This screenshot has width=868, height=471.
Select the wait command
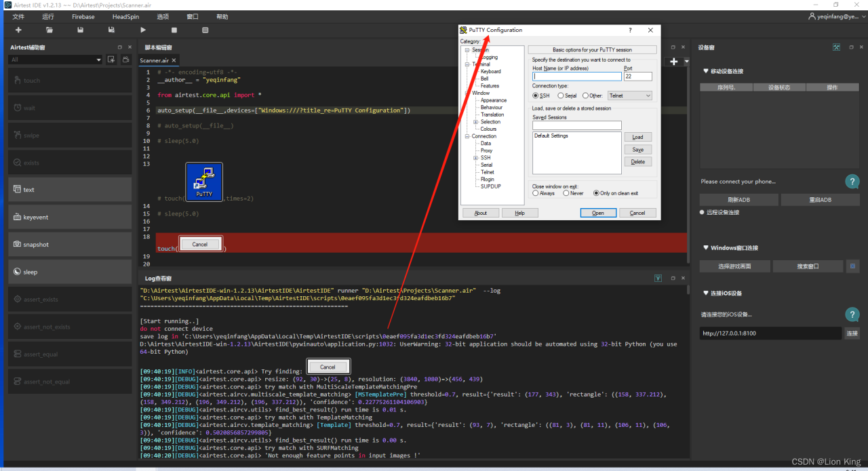pos(70,108)
